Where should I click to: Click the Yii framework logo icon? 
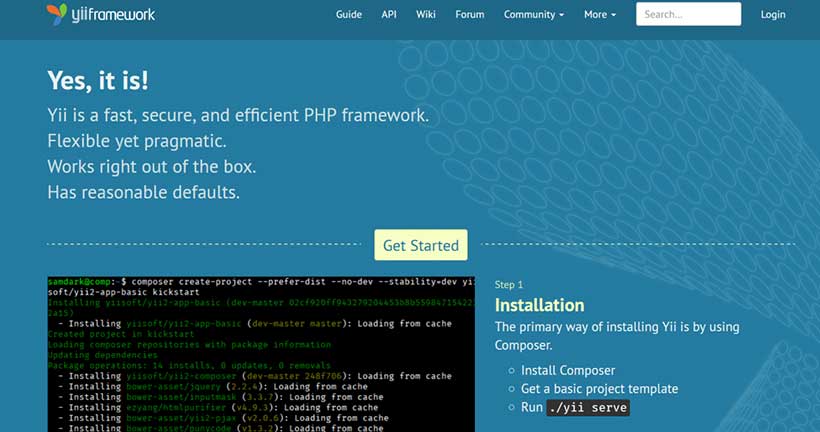[x=56, y=14]
